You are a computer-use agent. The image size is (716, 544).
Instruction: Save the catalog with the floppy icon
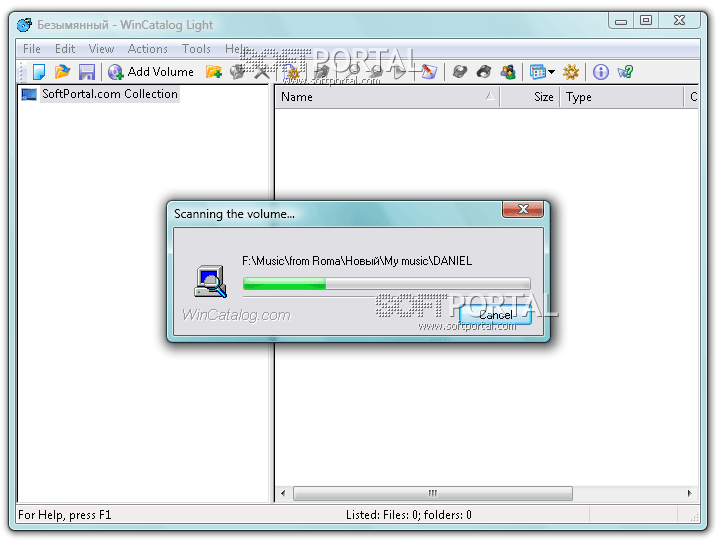click(x=87, y=72)
